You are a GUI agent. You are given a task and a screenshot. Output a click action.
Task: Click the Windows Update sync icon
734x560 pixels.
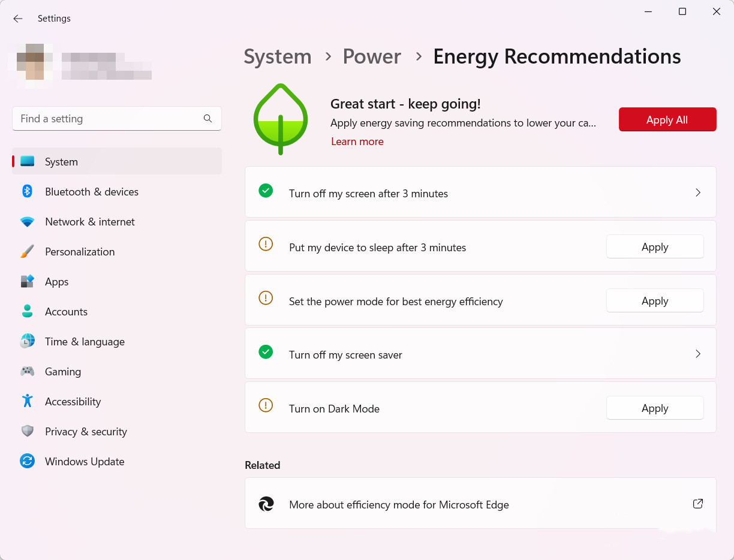coord(27,461)
